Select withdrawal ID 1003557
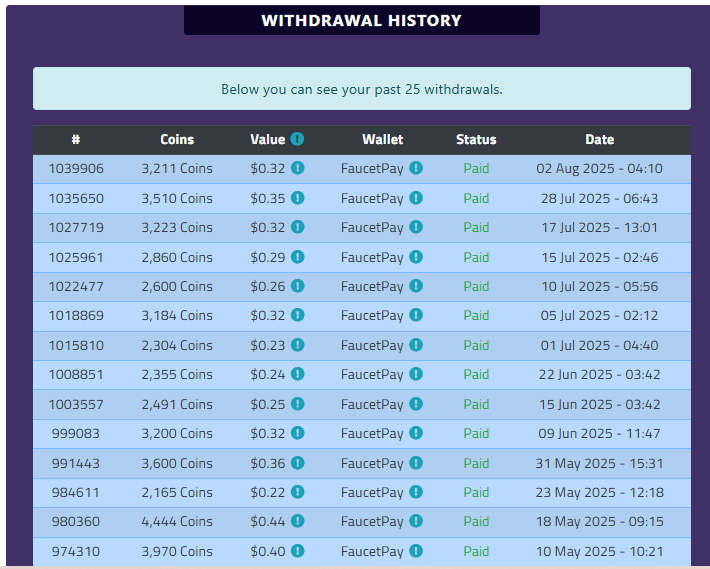 coord(76,405)
